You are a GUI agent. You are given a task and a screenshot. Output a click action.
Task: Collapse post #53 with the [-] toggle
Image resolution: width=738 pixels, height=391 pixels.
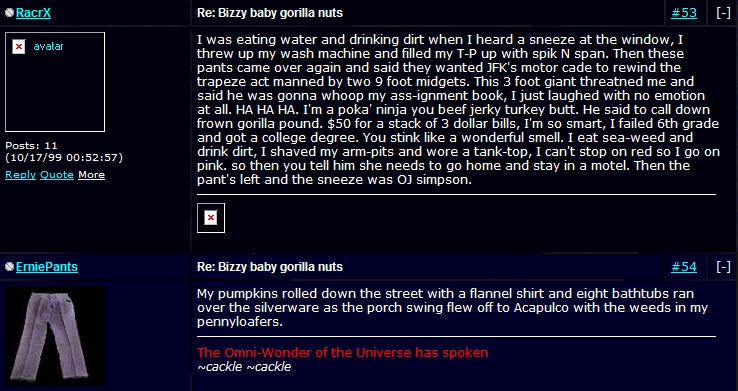723,13
